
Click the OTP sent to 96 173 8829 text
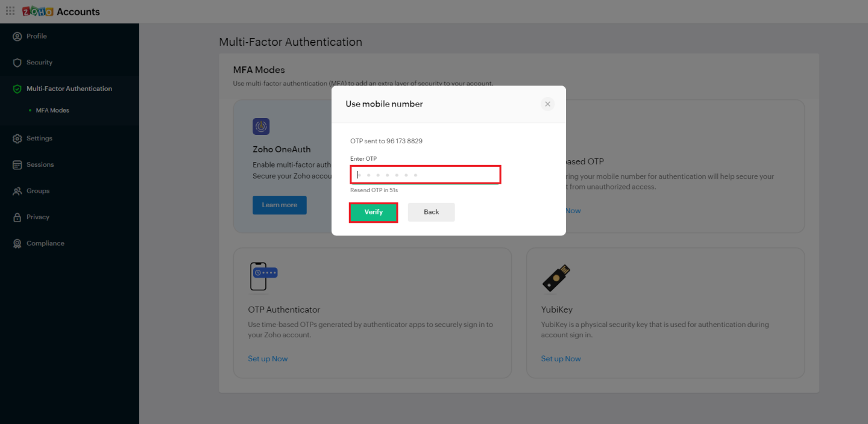pyautogui.click(x=386, y=141)
